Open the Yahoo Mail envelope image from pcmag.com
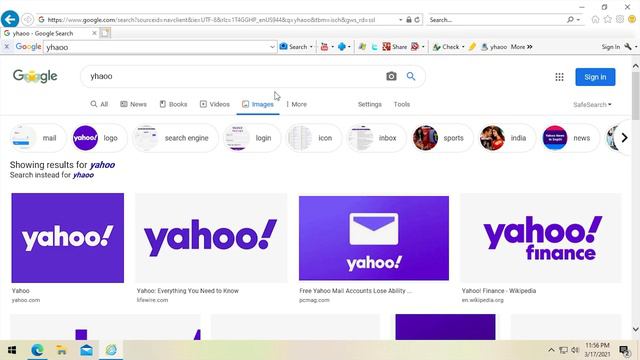This screenshot has height=360, width=640. 374,238
